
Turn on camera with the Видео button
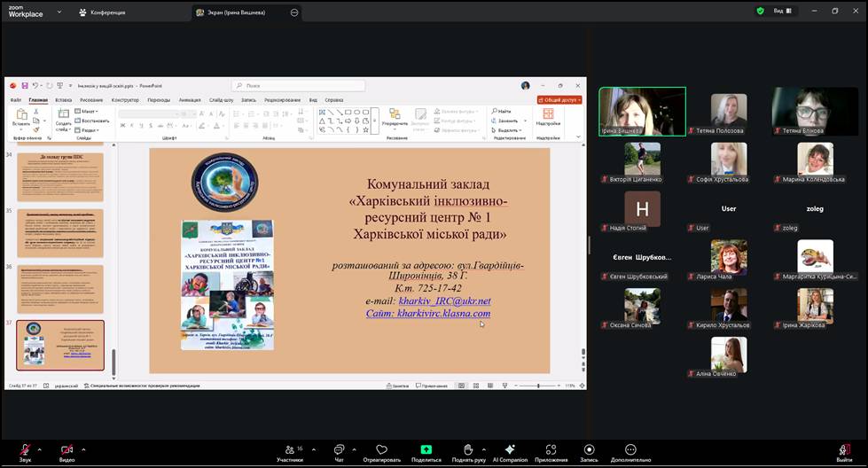point(66,450)
